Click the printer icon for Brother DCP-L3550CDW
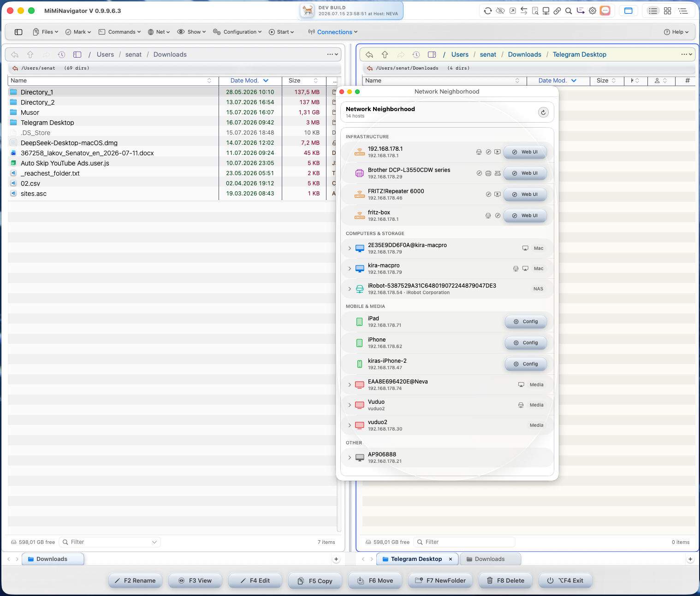Screen dimensions: 700x596 360,173
